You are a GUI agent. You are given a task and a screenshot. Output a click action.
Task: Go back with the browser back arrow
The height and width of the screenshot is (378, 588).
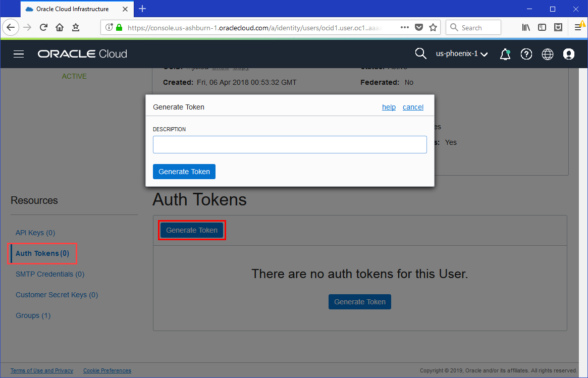(11, 27)
